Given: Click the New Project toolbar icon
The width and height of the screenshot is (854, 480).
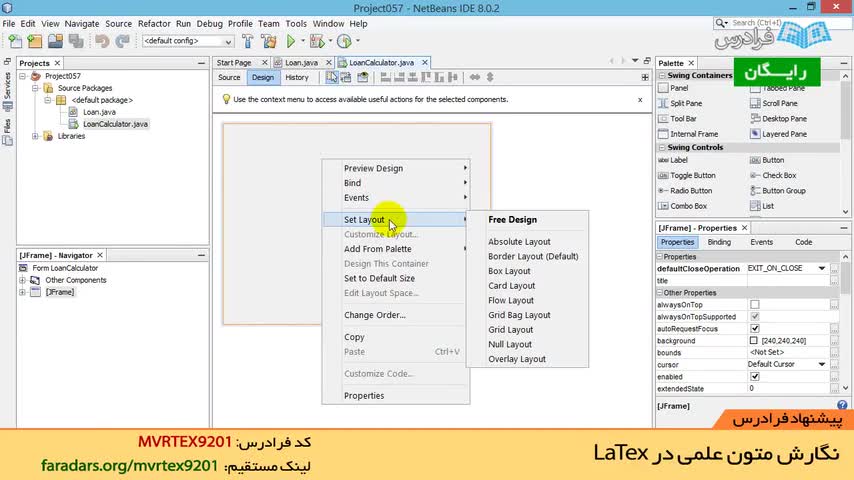Looking at the screenshot, I should point(35,41).
